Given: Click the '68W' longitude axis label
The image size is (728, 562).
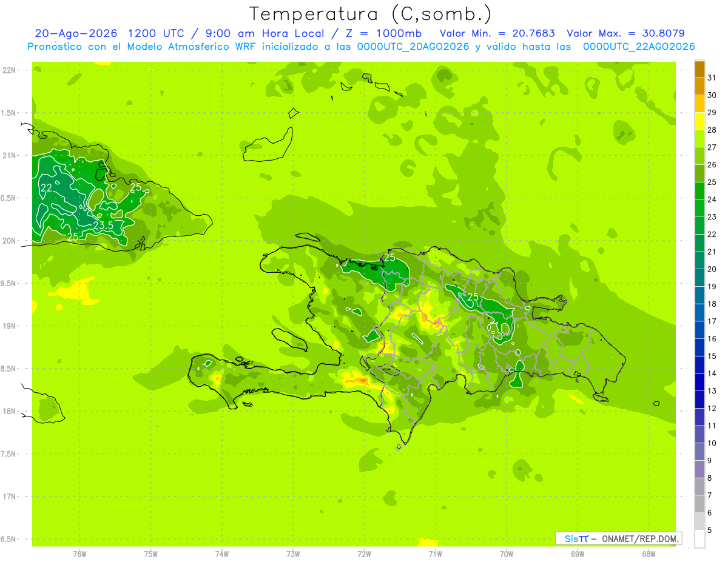Looking at the screenshot, I should (x=649, y=554).
